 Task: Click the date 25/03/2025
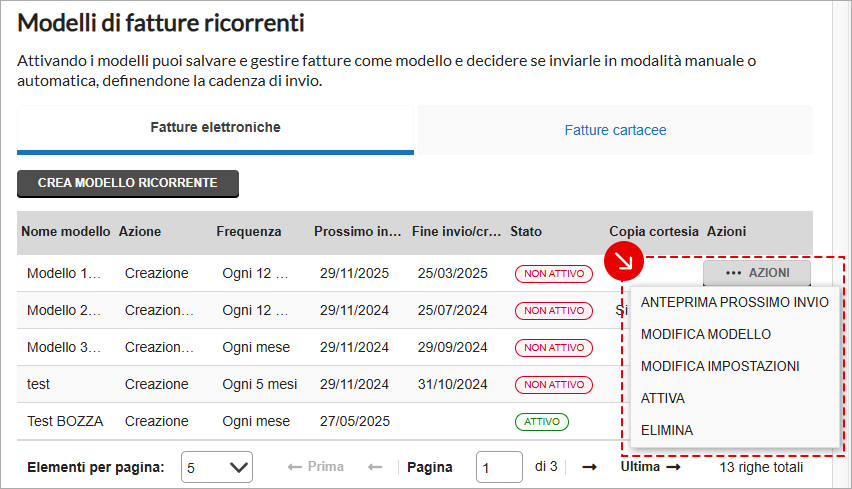tap(453, 273)
